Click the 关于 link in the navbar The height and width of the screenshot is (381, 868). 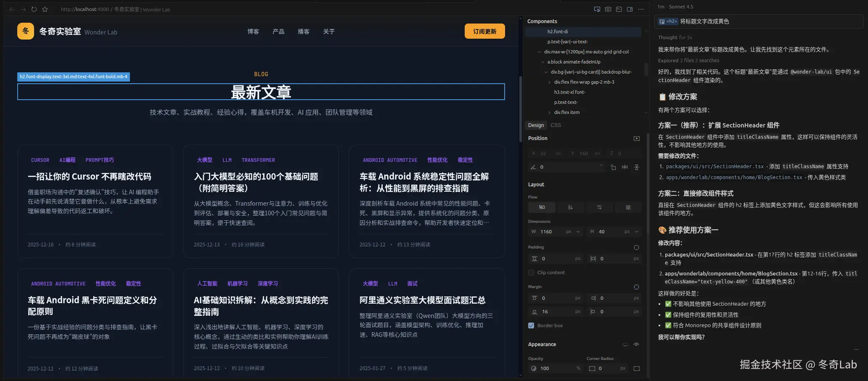click(x=328, y=31)
